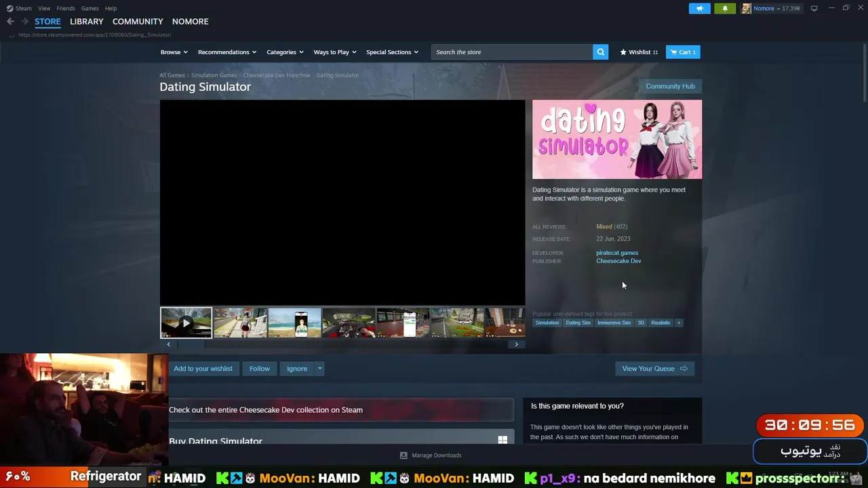Go to the All Games breadcrumb
This screenshot has width=868, height=488.
pyautogui.click(x=172, y=75)
